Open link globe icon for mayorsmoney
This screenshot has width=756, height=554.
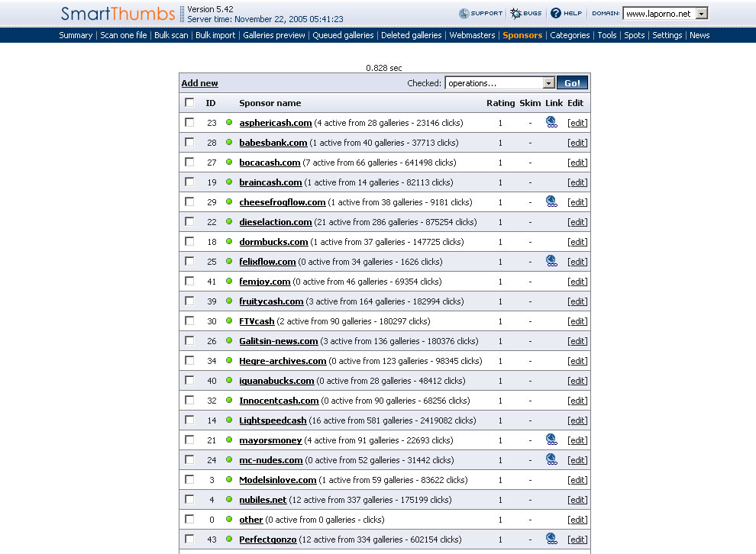pos(551,440)
